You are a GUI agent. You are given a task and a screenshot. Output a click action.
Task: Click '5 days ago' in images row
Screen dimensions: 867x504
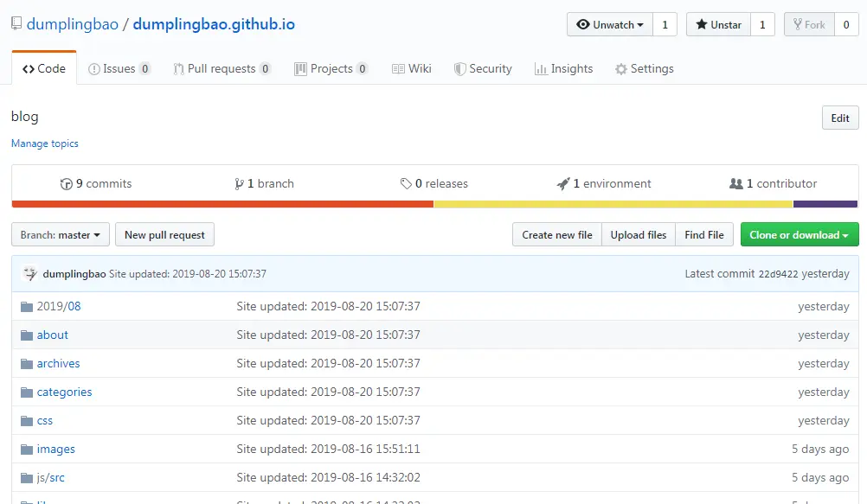click(x=820, y=449)
